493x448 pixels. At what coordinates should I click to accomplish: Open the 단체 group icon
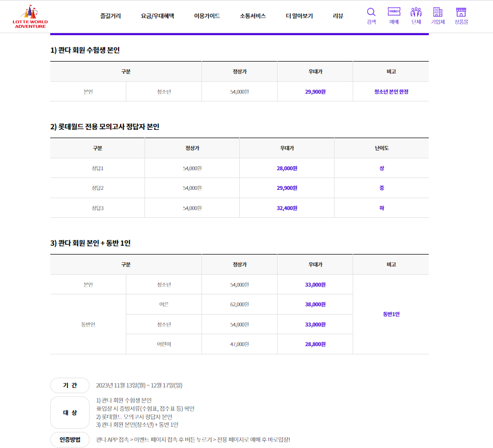tap(416, 16)
